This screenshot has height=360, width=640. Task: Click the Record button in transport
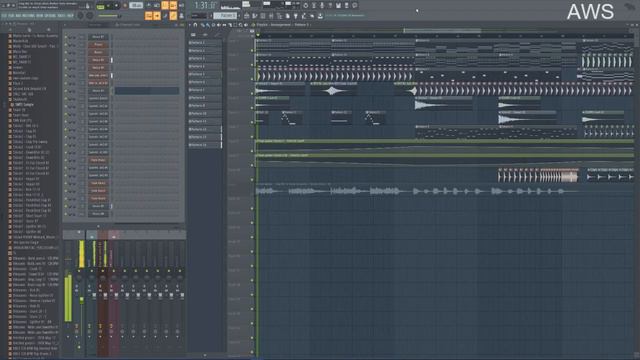pos(125,6)
